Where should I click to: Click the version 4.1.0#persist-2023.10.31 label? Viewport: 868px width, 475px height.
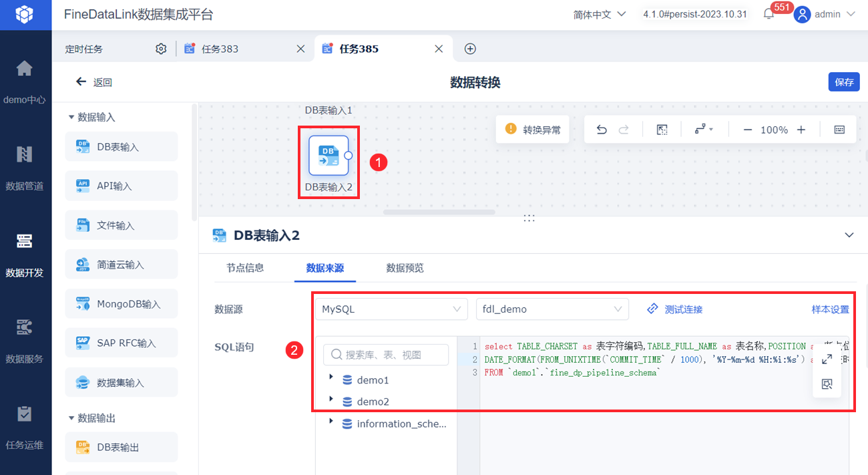pyautogui.click(x=694, y=14)
